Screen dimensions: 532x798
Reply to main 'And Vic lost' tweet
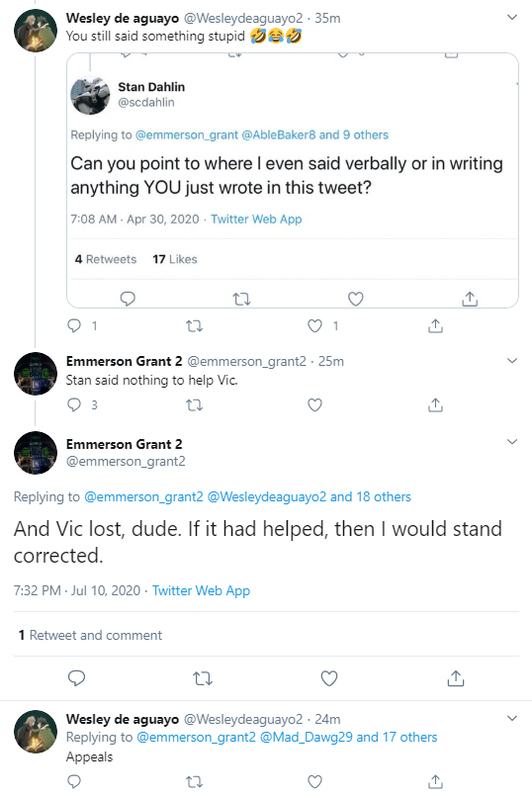pyautogui.click(x=76, y=678)
